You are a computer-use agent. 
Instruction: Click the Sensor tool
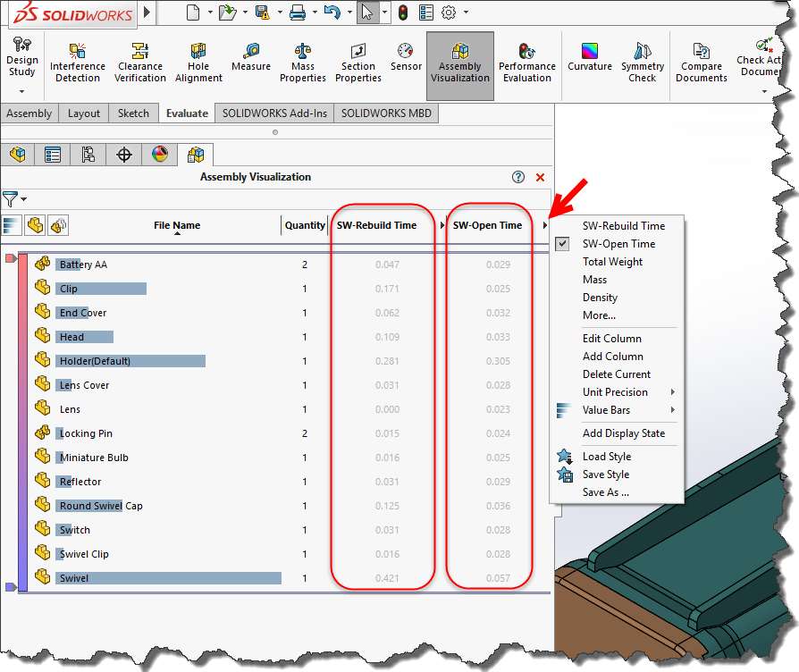pyautogui.click(x=406, y=57)
